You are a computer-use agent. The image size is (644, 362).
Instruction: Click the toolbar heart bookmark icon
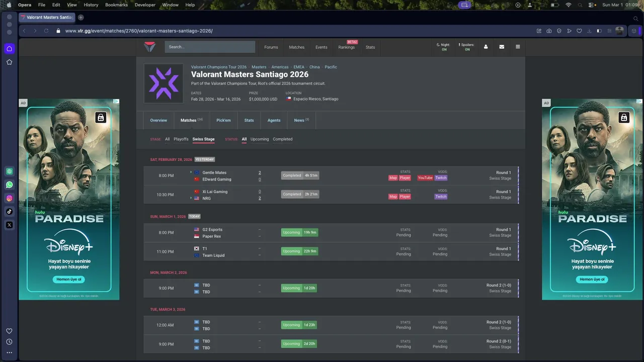[x=579, y=31]
